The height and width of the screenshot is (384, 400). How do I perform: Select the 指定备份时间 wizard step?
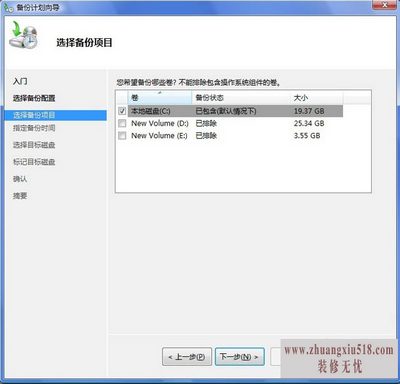click(34, 128)
